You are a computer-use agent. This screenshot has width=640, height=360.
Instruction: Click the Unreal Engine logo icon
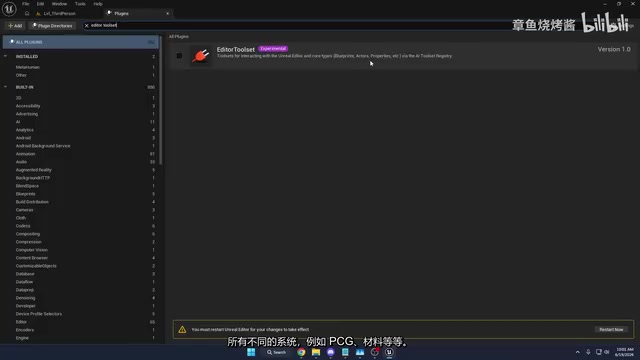click(x=9, y=8)
